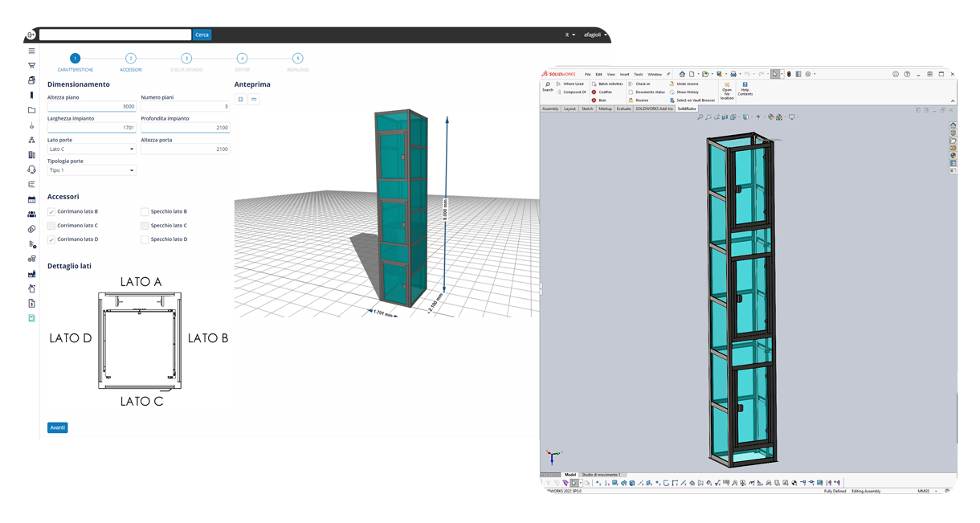
Task: Click the Larghezza impianto input field
Action: click(x=92, y=128)
